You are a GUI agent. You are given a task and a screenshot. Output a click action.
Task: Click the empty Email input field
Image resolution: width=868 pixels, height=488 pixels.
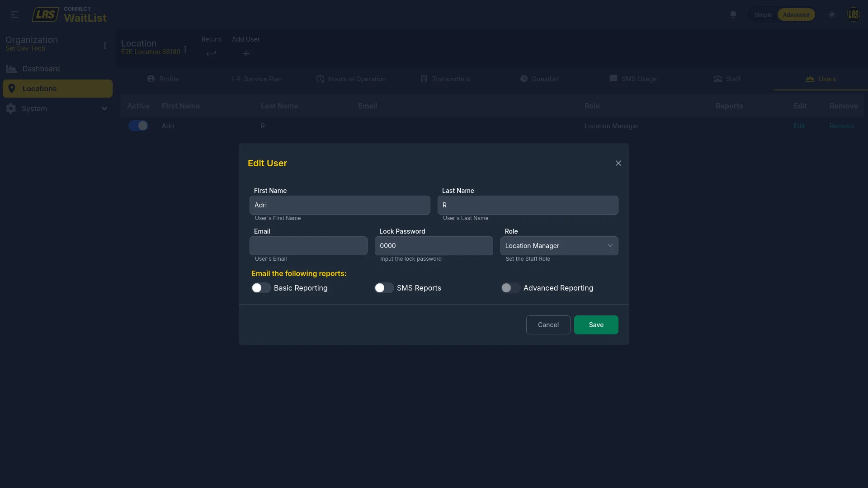point(308,246)
